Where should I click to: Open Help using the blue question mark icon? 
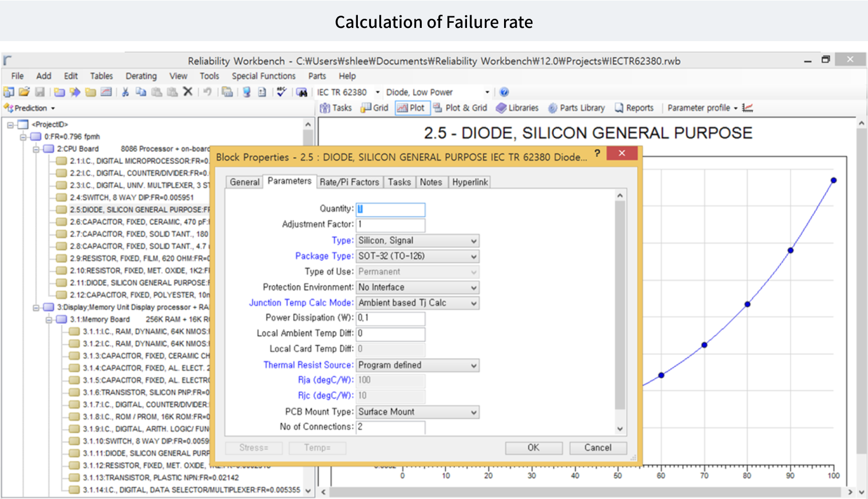[x=504, y=92]
